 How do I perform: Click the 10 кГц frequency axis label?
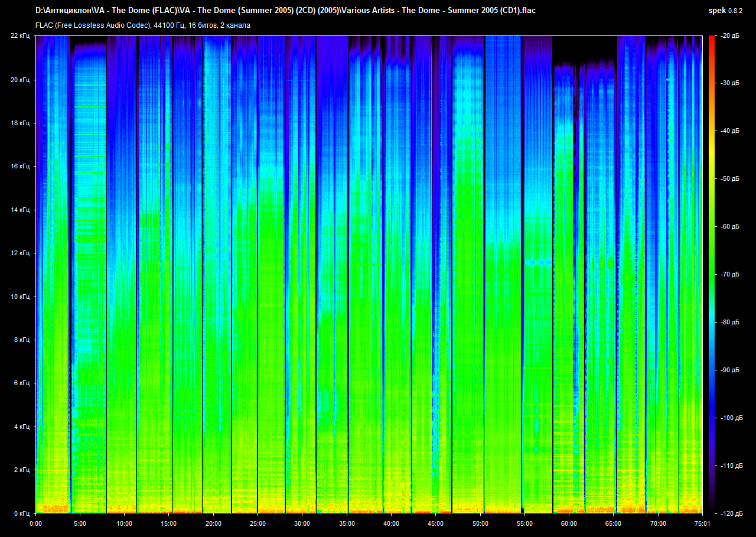21,297
